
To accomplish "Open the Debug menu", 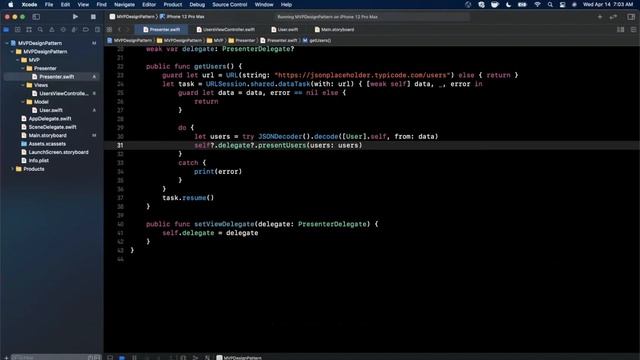I will coord(197,4).
